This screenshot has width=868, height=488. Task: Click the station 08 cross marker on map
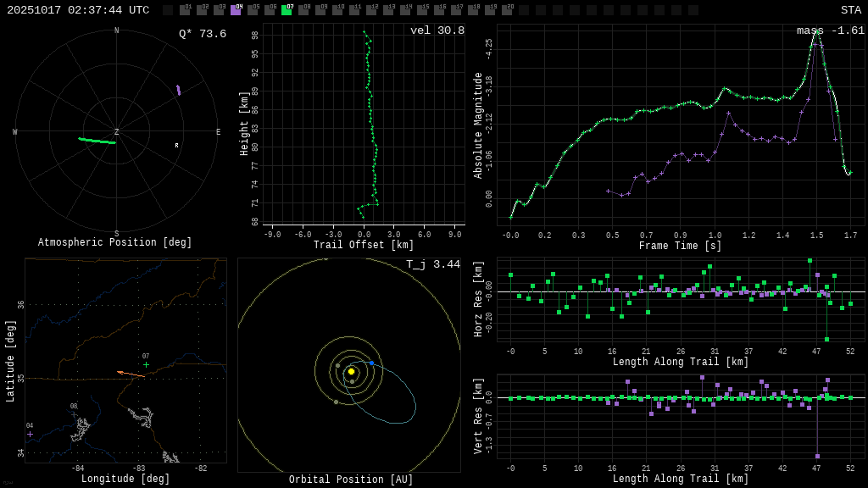[74, 414]
